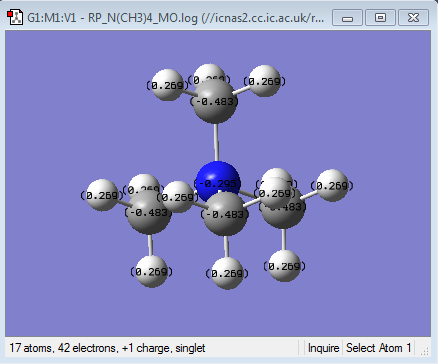Select the front center carbon atom labeled -0.483
The image size is (438, 364).
coord(225,215)
